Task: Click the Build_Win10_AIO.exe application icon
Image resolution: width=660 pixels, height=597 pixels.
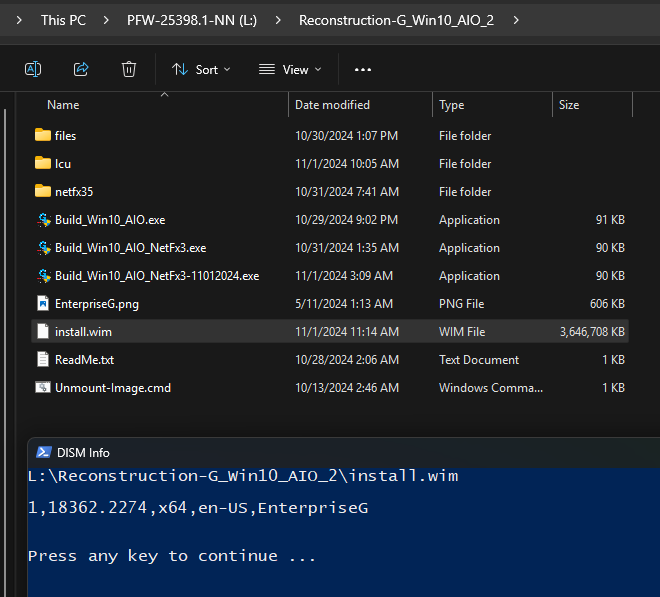Action: tap(44, 220)
